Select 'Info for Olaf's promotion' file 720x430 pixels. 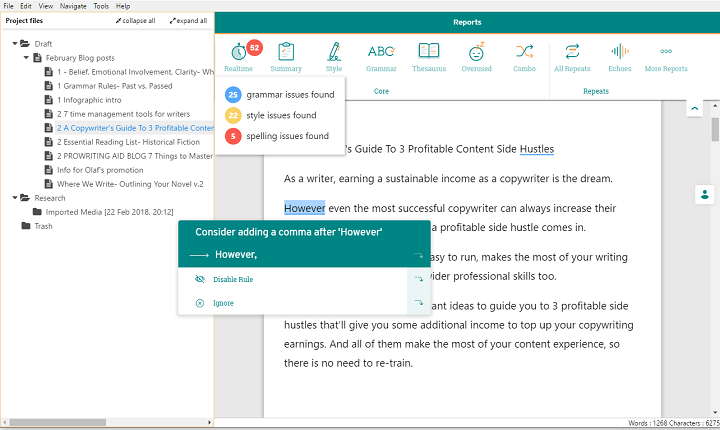(100, 170)
